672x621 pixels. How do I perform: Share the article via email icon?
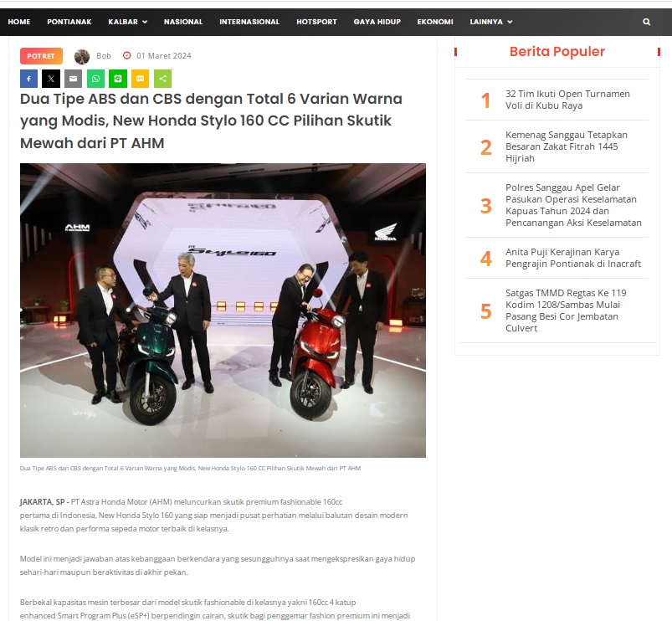pos(74,79)
